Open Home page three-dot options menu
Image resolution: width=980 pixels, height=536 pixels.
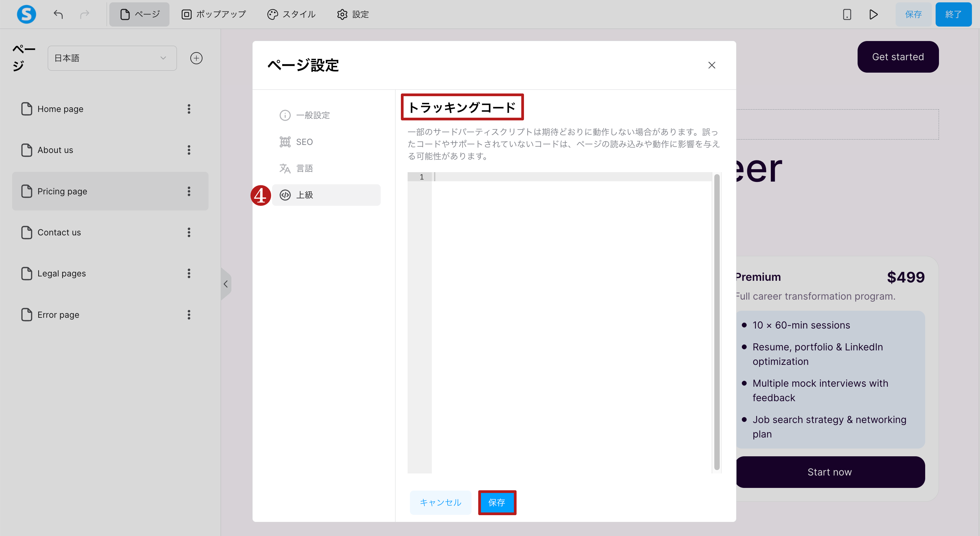coord(189,109)
